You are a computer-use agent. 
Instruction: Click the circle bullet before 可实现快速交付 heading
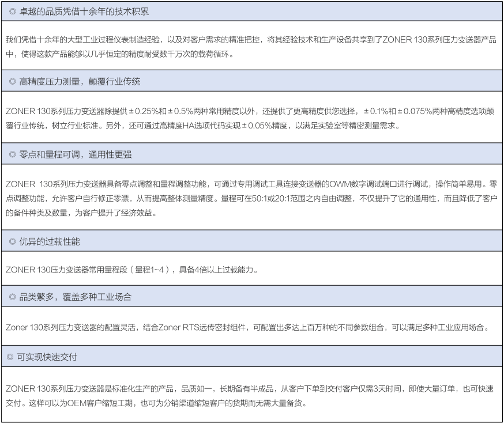(13, 357)
